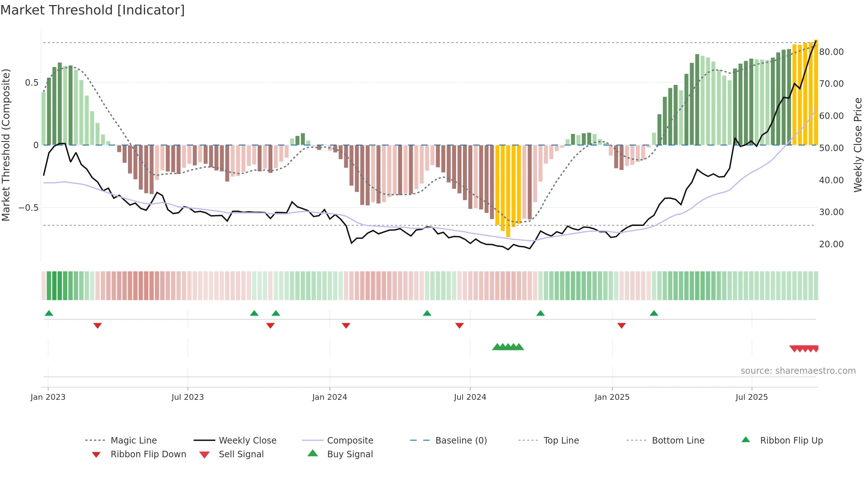Click the Jan 2023 x-axis label
This screenshot has width=868, height=488.
[48, 397]
